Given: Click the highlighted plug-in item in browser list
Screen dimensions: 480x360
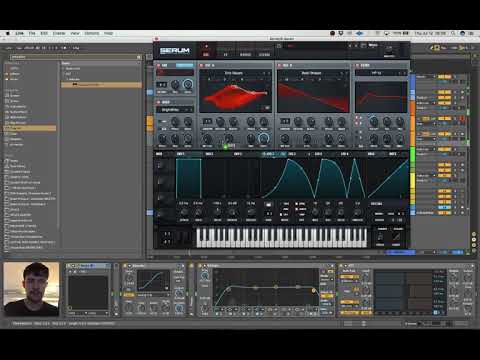Looking at the screenshot, I should pos(101,85).
